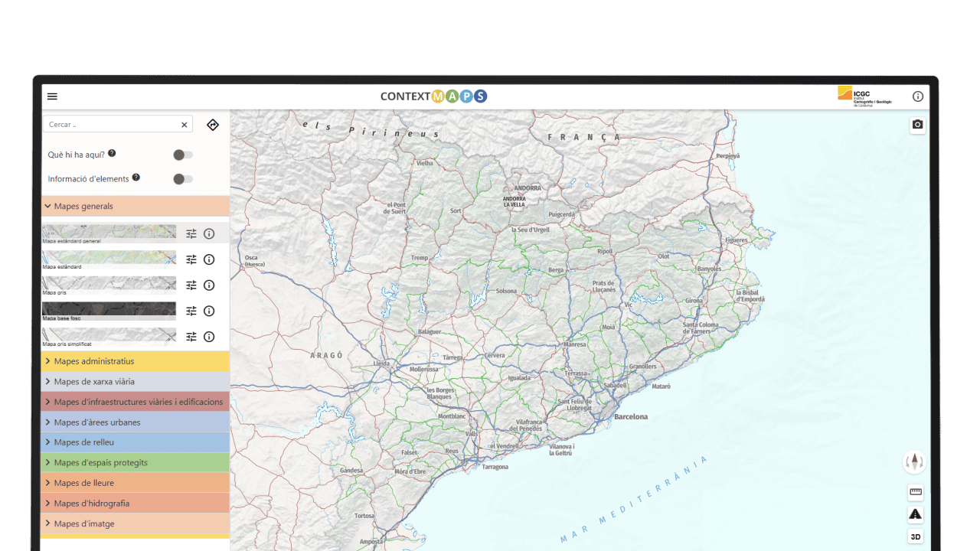Open the hamburger menu
Screen dimensions: 980x551
click(52, 96)
